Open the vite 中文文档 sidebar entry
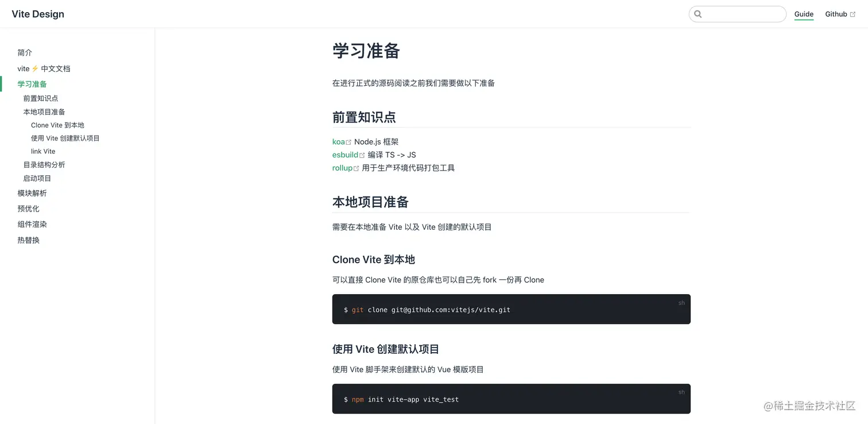This screenshot has width=868, height=424. click(44, 68)
